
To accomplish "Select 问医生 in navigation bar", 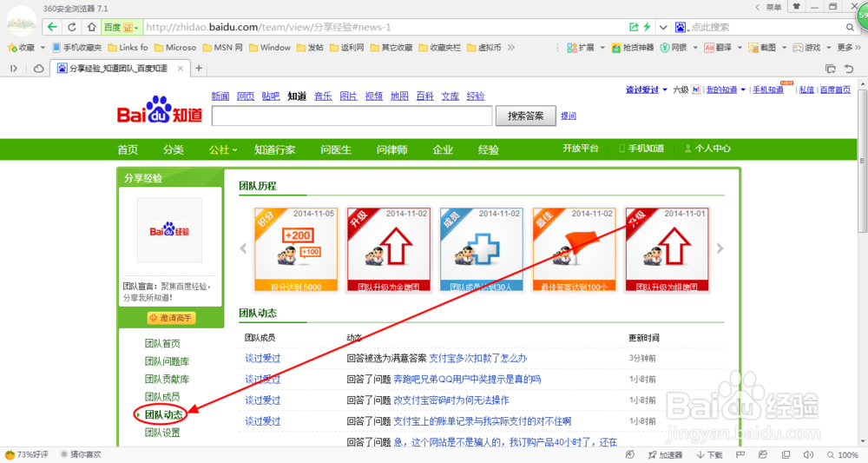I will (x=336, y=149).
